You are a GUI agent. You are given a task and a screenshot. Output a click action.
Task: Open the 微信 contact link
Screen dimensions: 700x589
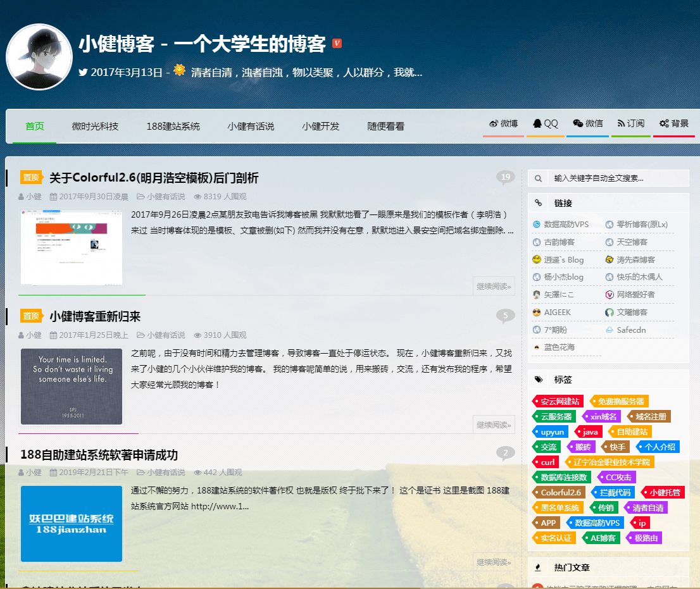click(587, 124)
